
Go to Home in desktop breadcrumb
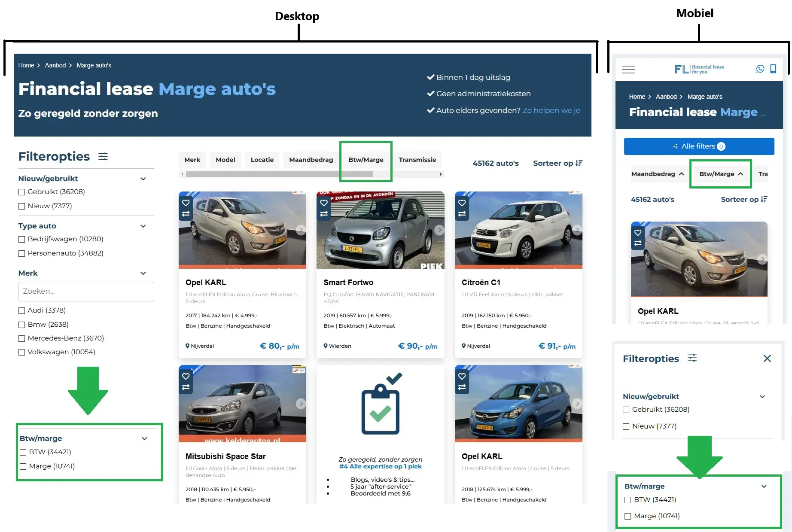click(x=26, y=65)
